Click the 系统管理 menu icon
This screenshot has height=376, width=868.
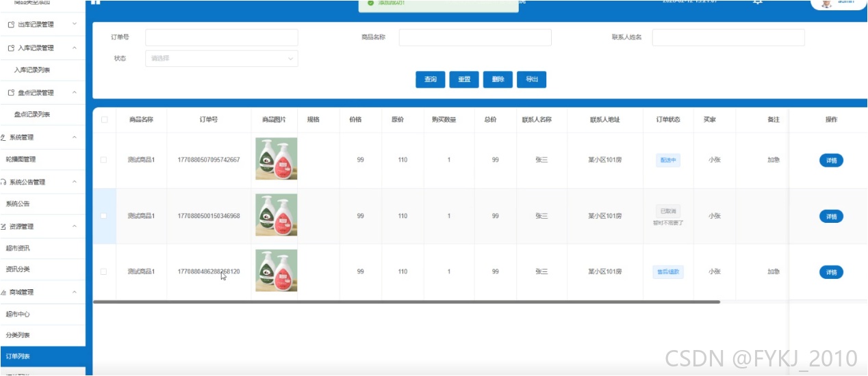3,137
